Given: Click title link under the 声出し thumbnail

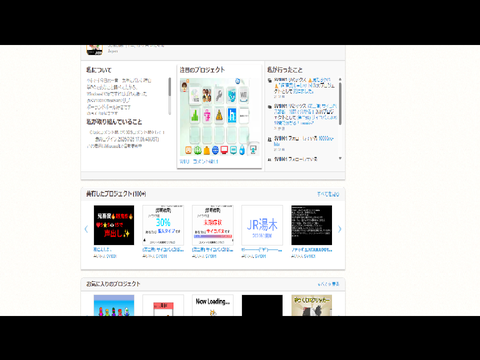Looking at the screenshot, I should coord(102,249).
